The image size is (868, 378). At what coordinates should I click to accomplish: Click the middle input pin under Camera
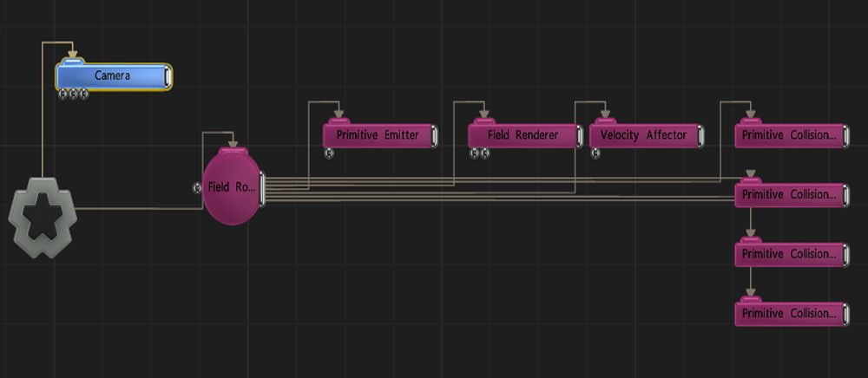point(73,94)
